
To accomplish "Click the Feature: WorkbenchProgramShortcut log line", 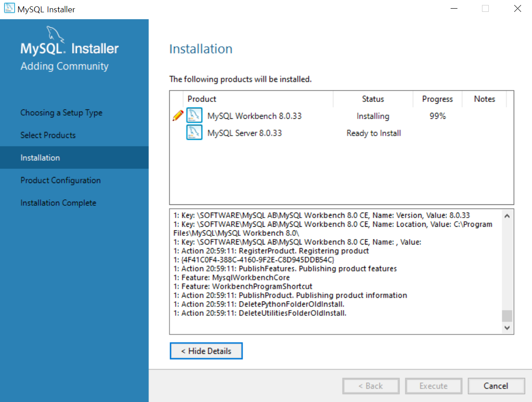I will pos(243,286).
